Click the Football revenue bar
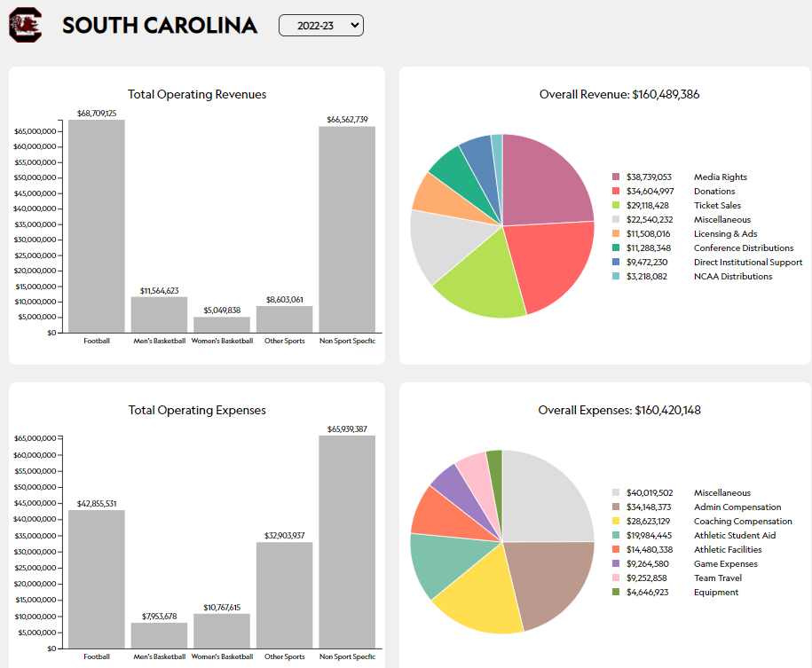 97,226
